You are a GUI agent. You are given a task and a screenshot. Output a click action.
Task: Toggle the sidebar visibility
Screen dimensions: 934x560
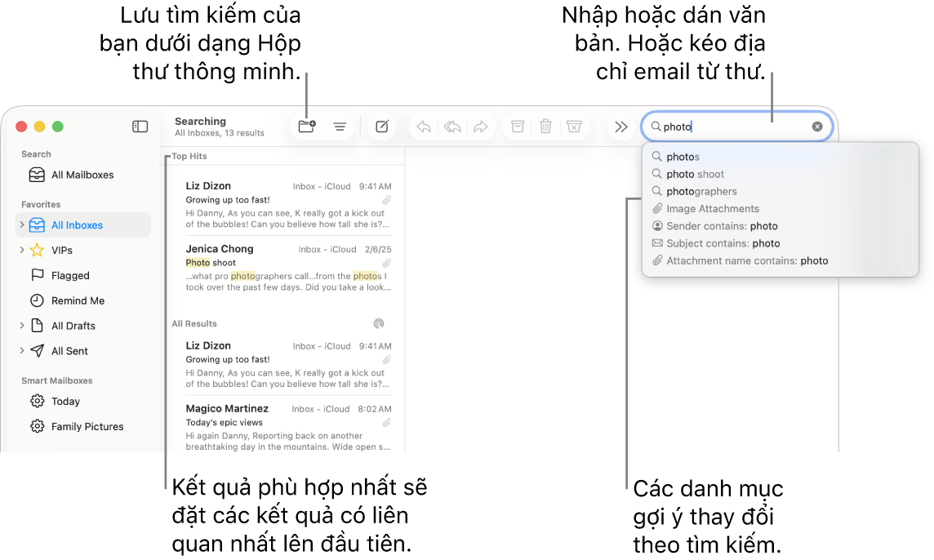(x=140, y=127)
